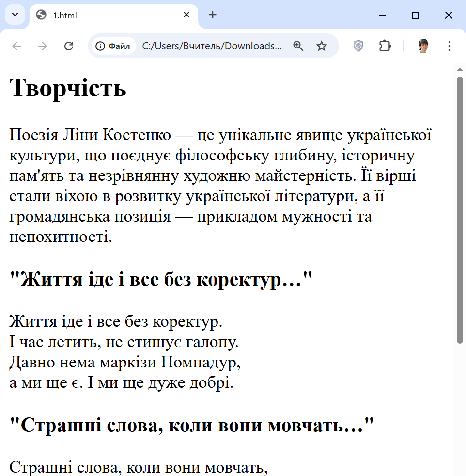Reload the current page

tap(69, 46)
